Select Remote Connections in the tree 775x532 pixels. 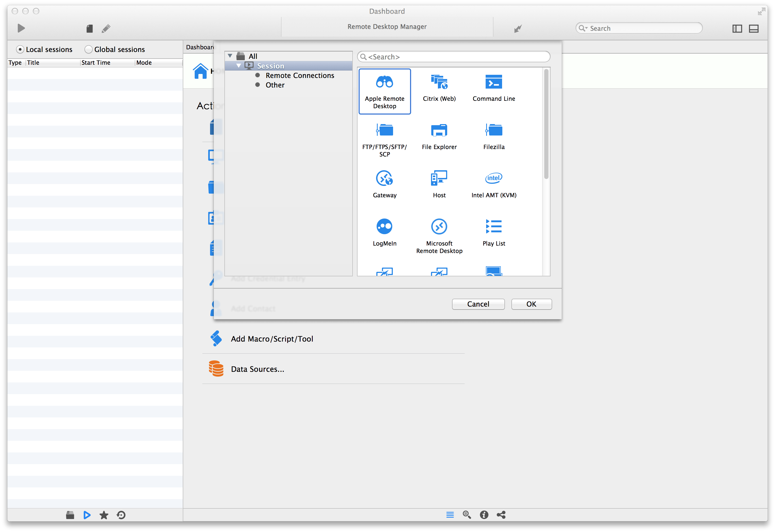(299, 75)
